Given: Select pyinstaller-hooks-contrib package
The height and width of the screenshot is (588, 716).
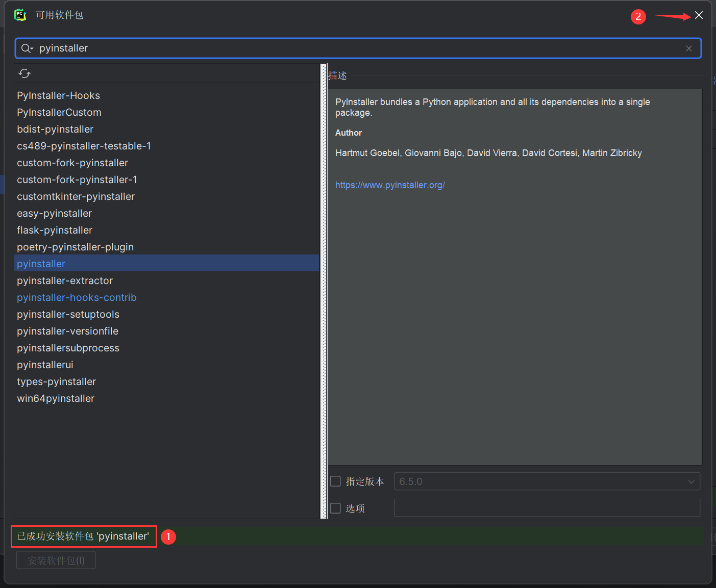Looking at the screenshot, I should pos(166,297).
